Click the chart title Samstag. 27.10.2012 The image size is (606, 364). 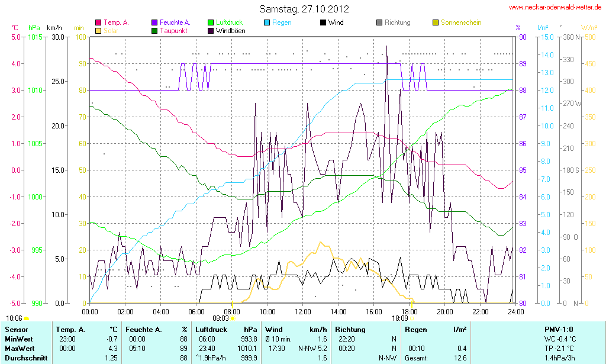pos(304,9)
